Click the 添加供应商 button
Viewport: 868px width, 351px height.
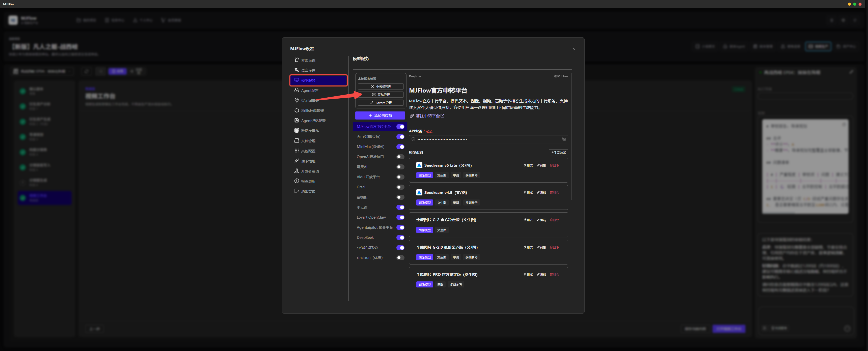pyautogui.click(x=380, y=115)
